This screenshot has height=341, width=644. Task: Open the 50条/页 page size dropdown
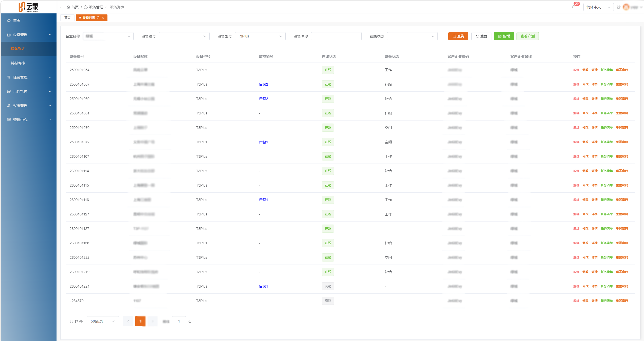click(x=103, y=321)
